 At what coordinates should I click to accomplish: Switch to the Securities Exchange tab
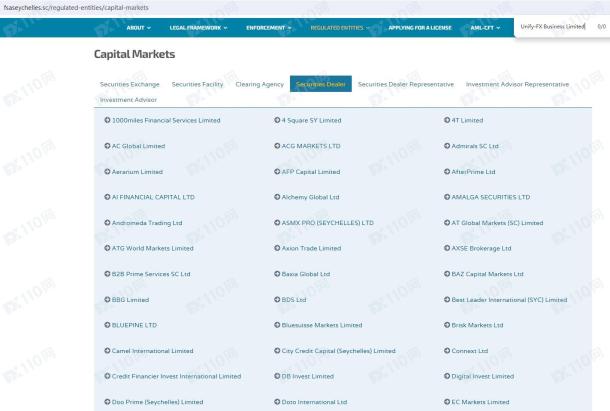130,84
